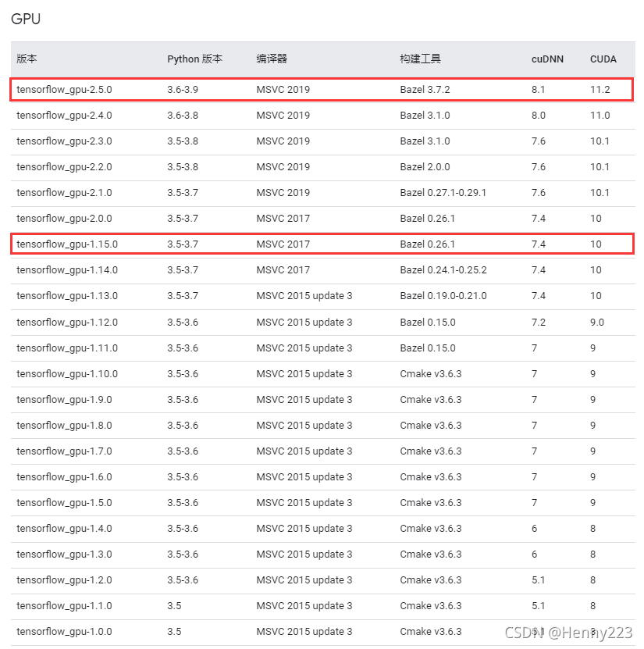Click Bazel 0.26.1 in 2.0.0 row
This screenshot has height=649, width=644.
(x=427, y=219)
